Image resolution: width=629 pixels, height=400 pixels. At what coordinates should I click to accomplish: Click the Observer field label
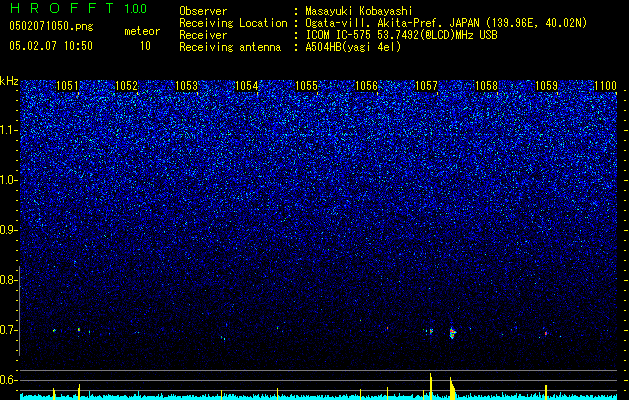click(203, 11)
